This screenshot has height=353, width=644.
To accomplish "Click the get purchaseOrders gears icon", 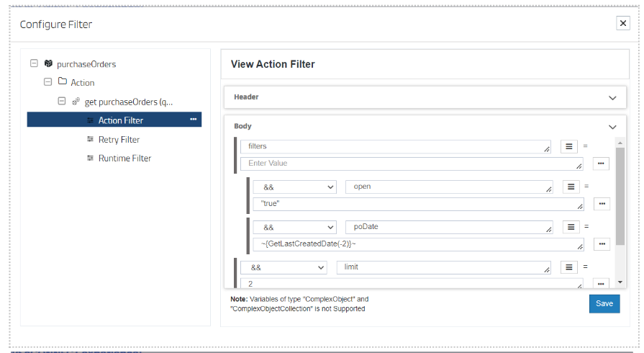I will tap(76, 101).
